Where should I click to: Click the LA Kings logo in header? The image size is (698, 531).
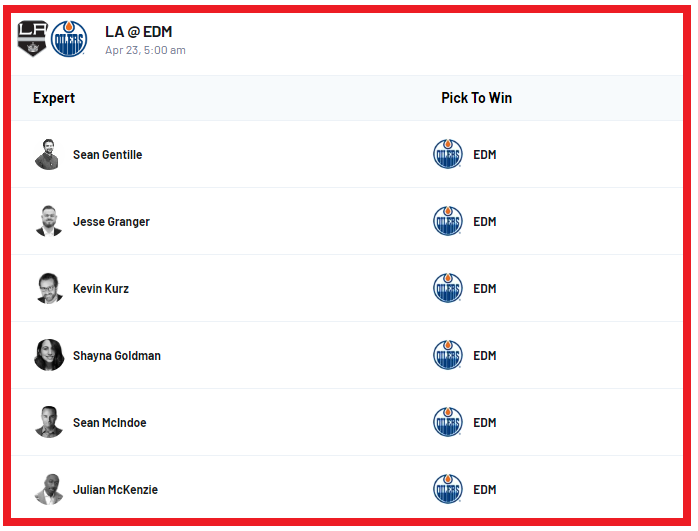point(32,38)
